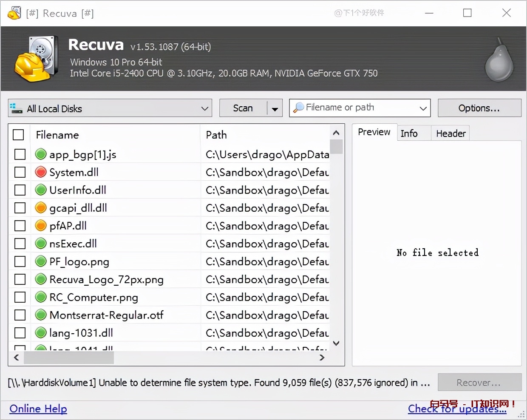The image size is (527, 420).
Task: Tick the select-all checkbox next to Filename
Action: 18,135
